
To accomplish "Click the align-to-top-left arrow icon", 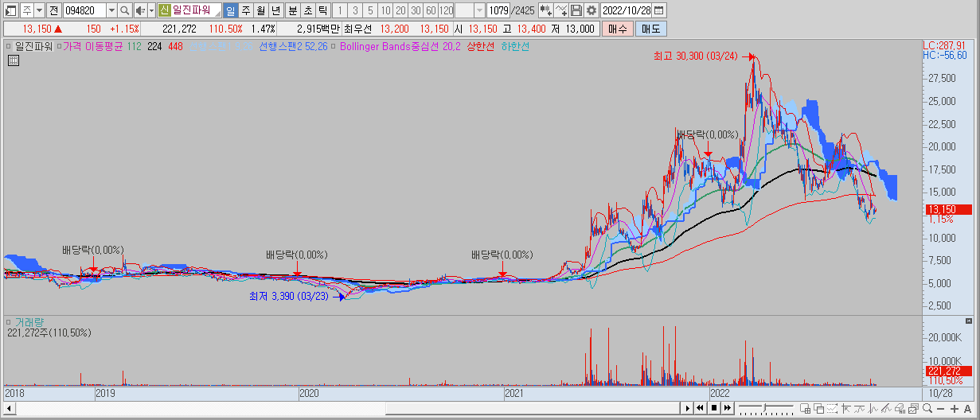I will tap(845, 408).
